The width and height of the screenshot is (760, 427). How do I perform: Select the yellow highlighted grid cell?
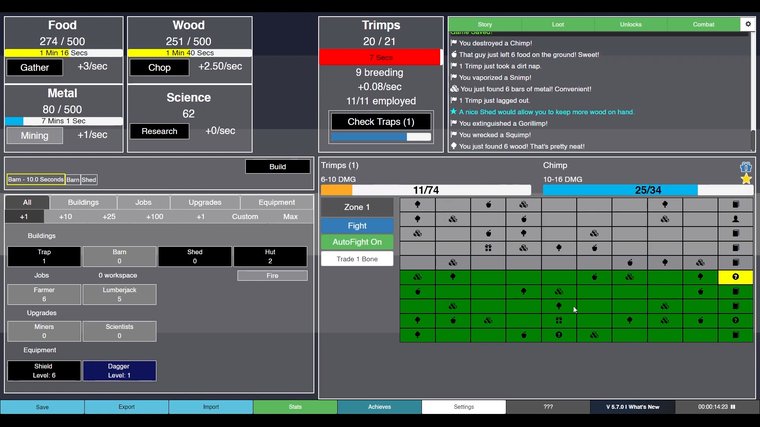click(x=735, y=277)
